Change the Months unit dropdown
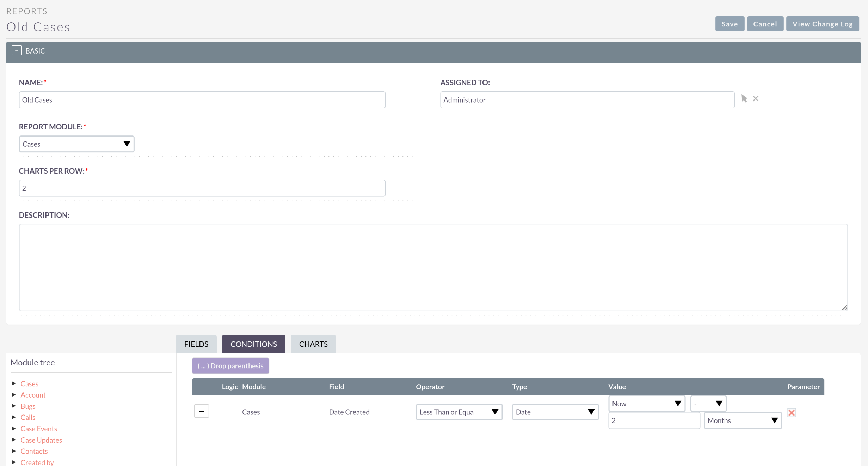 point(743,420)
